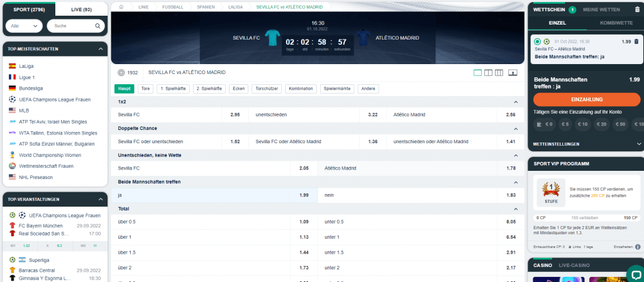This screenshot has width=644, height=282.
Task: Show Ecken markets
Action: coord(239,89)
